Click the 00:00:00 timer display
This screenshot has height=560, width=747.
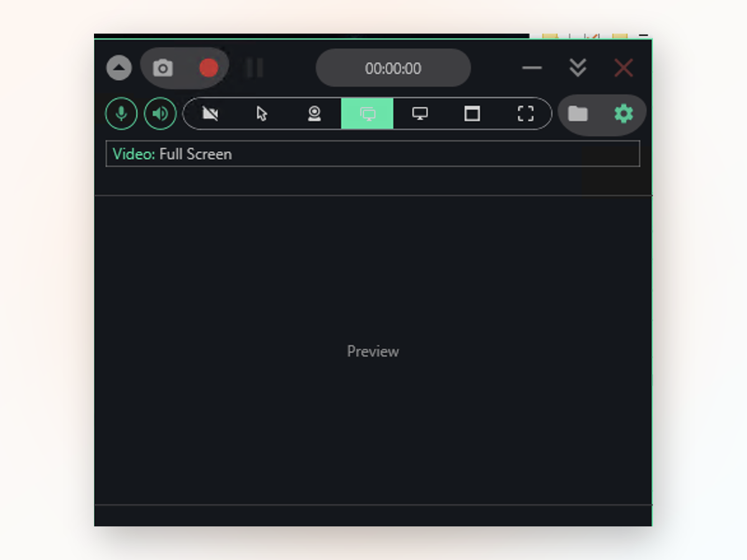pyautogui.click(x=393, y=68)
